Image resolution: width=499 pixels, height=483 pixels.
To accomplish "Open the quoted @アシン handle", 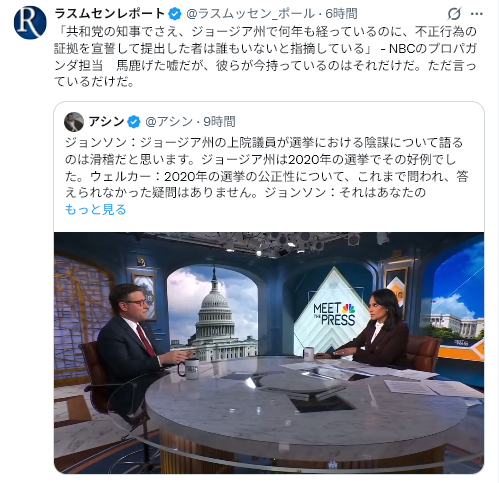I will [x=169, y=122].
